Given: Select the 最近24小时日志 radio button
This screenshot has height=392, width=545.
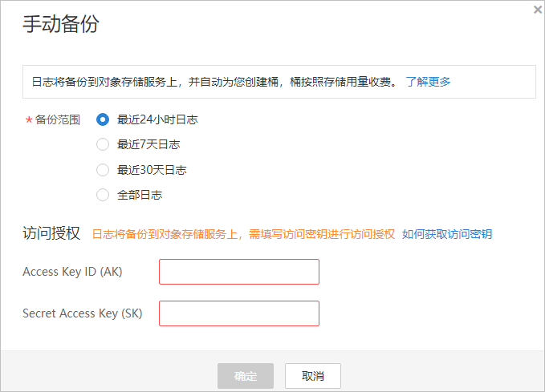Looking at the screenshot, I should coord(103,119).
